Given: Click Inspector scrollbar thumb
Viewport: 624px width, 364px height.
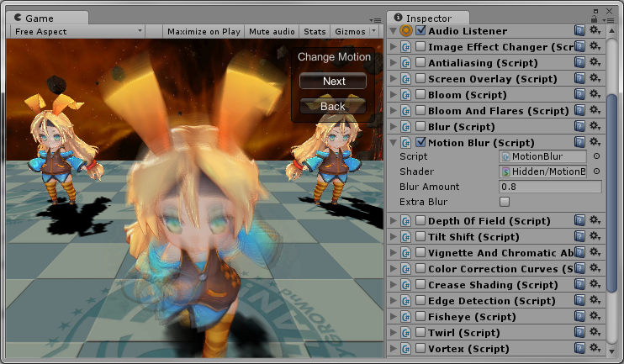Looking at the screenshot, I should (612, 193).
